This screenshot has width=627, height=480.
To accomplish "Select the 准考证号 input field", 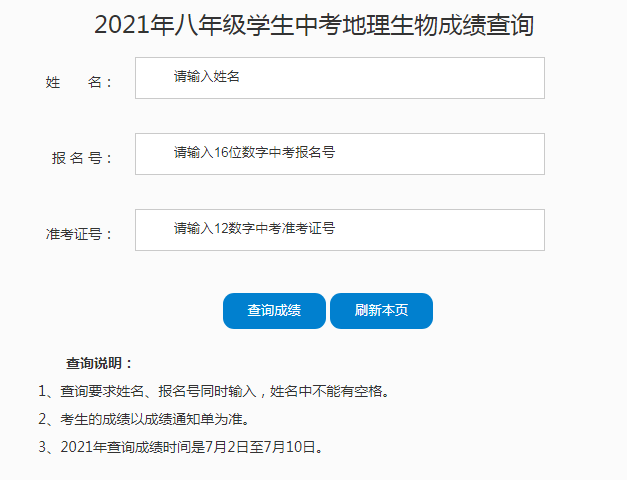I will click(340, 230).
